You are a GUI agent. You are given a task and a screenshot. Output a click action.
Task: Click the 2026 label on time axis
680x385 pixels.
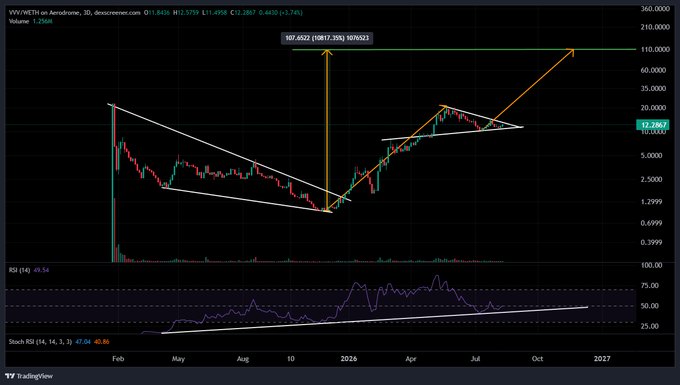(x=349, y=359)
